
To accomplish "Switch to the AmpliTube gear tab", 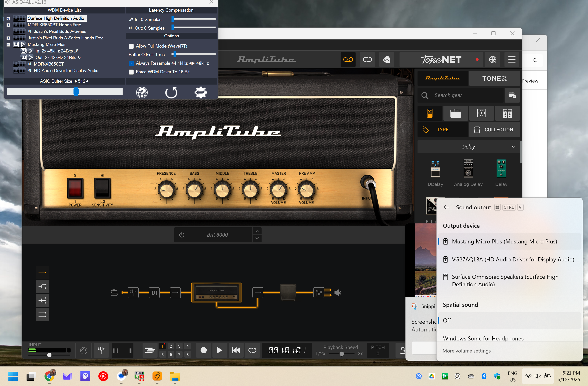I will [442, 78].
